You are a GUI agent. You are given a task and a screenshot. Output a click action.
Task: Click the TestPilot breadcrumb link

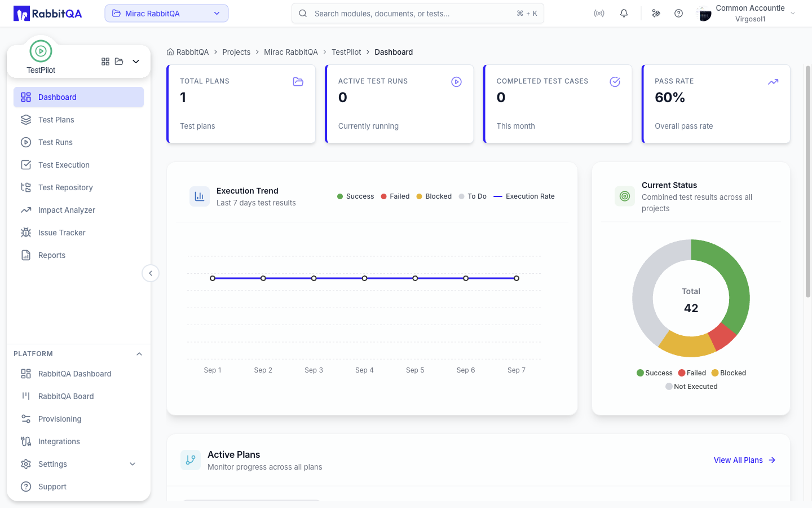346,52
